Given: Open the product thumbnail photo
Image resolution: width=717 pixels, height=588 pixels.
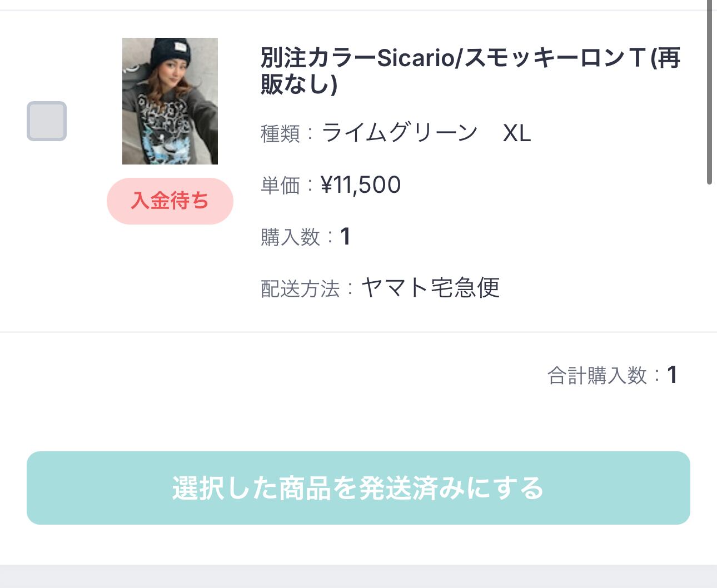Looking at the screenshot, I should [x=170, y=101].
